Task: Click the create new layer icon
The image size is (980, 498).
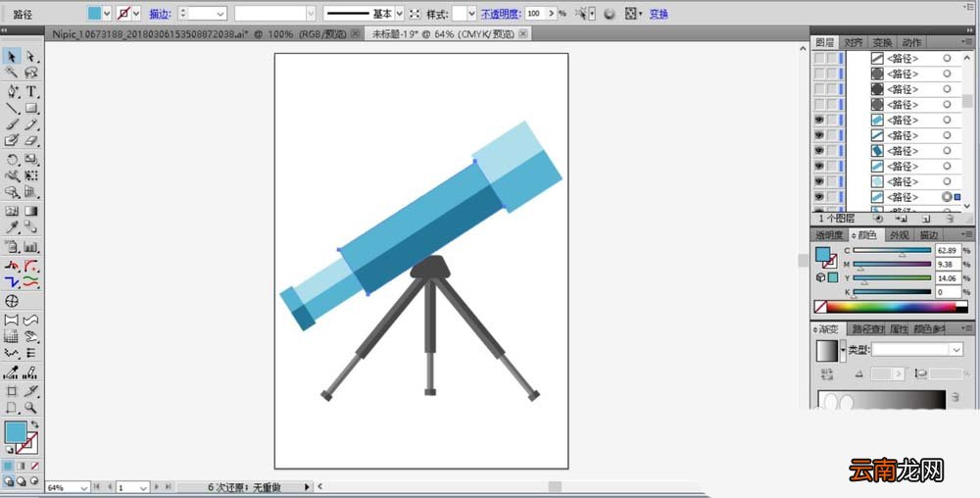Action: coord(926,219)
